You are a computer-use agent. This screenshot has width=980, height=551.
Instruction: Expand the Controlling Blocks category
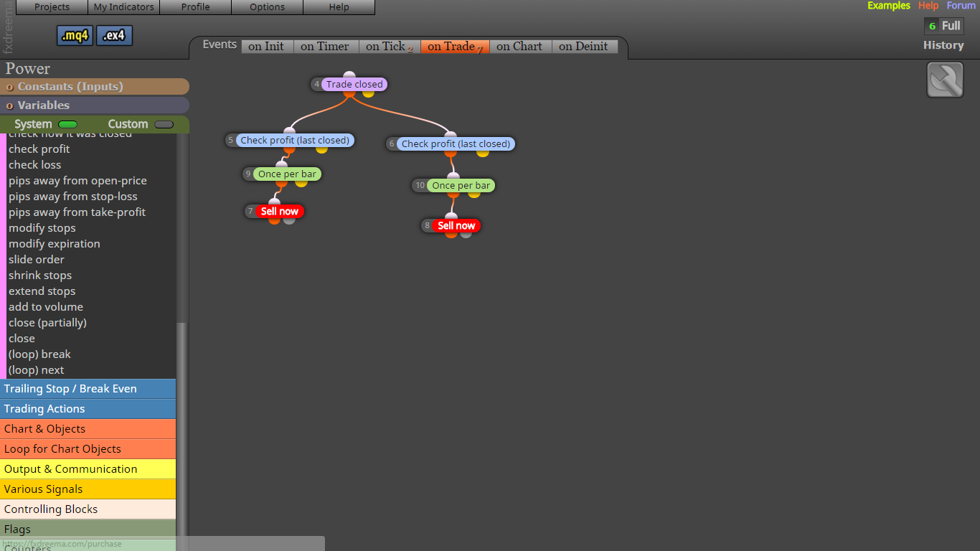[88, 509]
